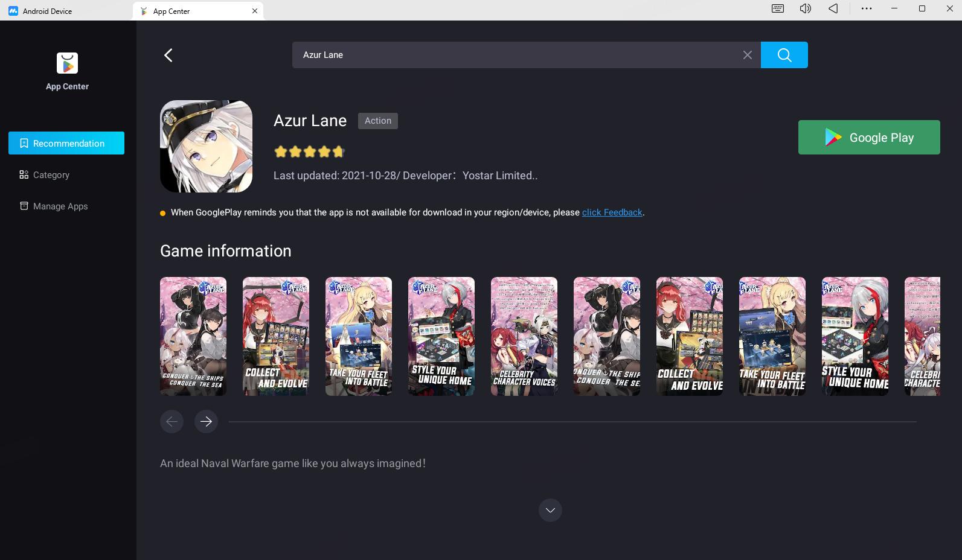Close the App Center tab

pos(255,11)
